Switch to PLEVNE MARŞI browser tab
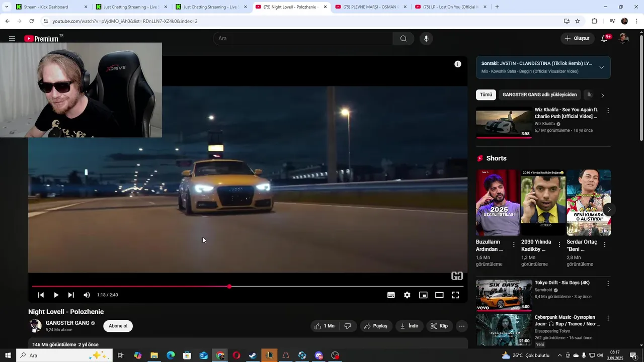644x362 pixels. (x=370, y=7)
